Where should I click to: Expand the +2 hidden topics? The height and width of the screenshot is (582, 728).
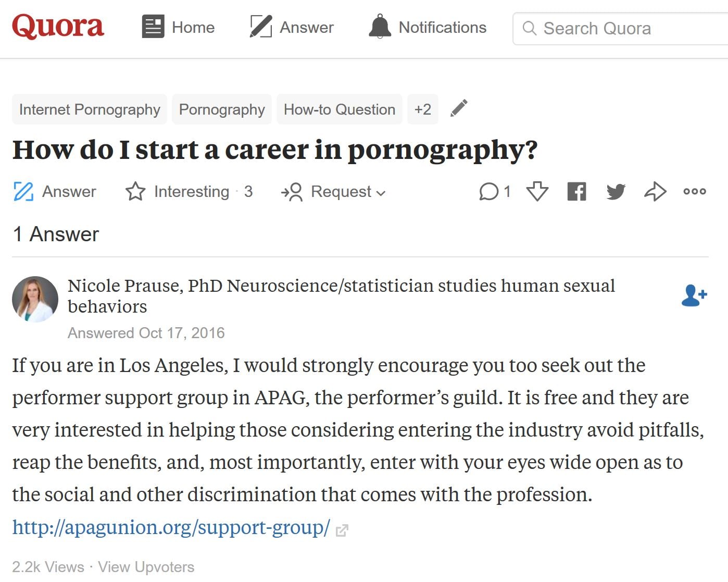(422, 109)
